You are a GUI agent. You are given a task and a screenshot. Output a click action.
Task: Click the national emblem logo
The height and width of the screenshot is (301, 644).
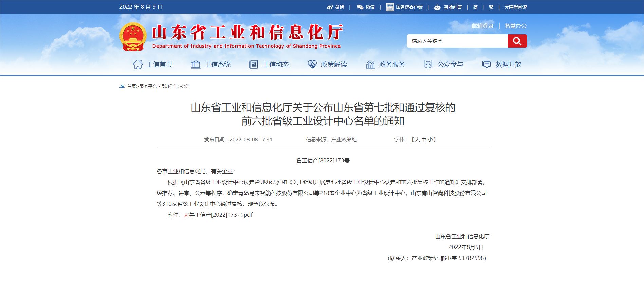click(133, 37)
